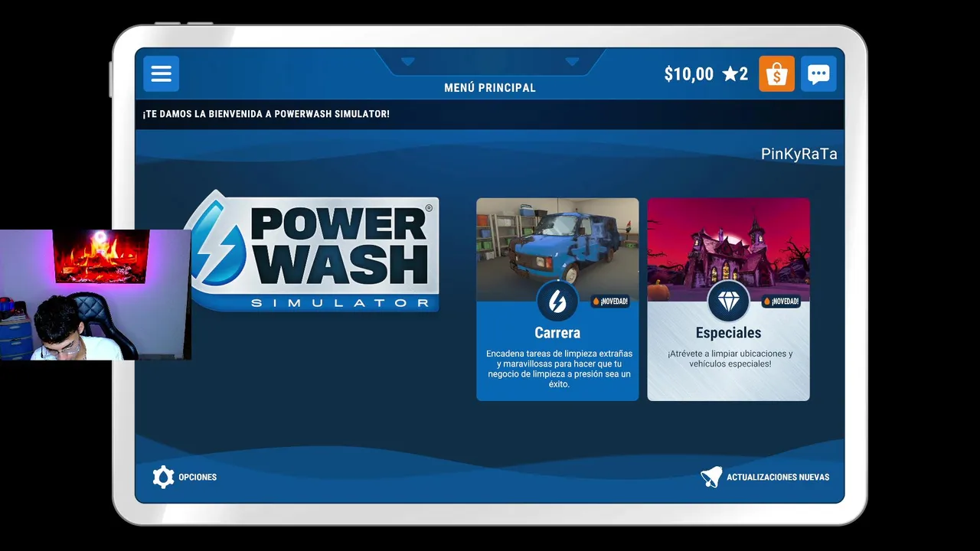Open OPCIONES label
This screenshot has height=551, width=980.
click(198, 477)
